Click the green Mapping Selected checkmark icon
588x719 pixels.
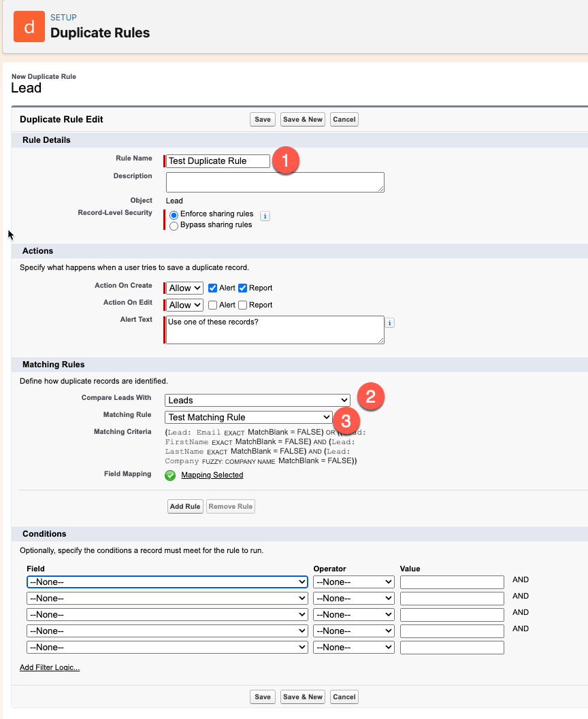[x=170, y=475]
